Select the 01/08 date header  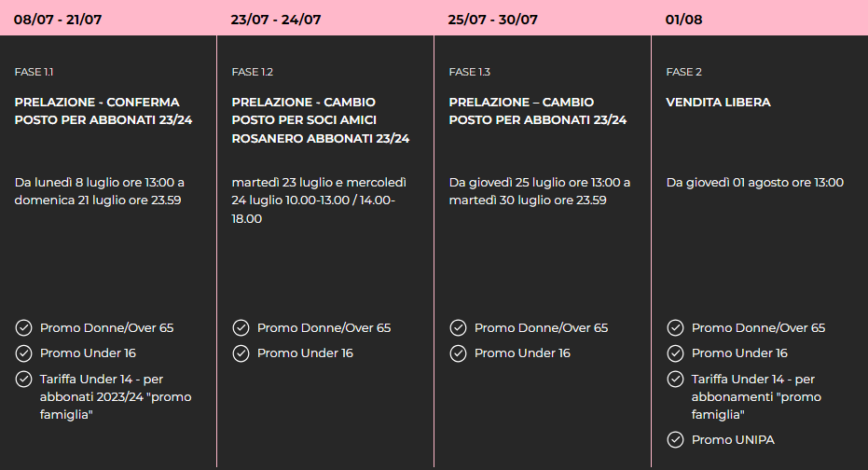pos(683,20)
